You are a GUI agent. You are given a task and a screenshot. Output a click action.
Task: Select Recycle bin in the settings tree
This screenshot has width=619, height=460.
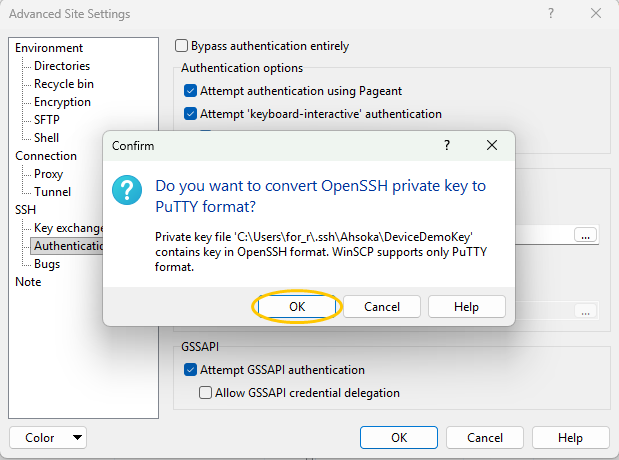(x=64, y=84)
